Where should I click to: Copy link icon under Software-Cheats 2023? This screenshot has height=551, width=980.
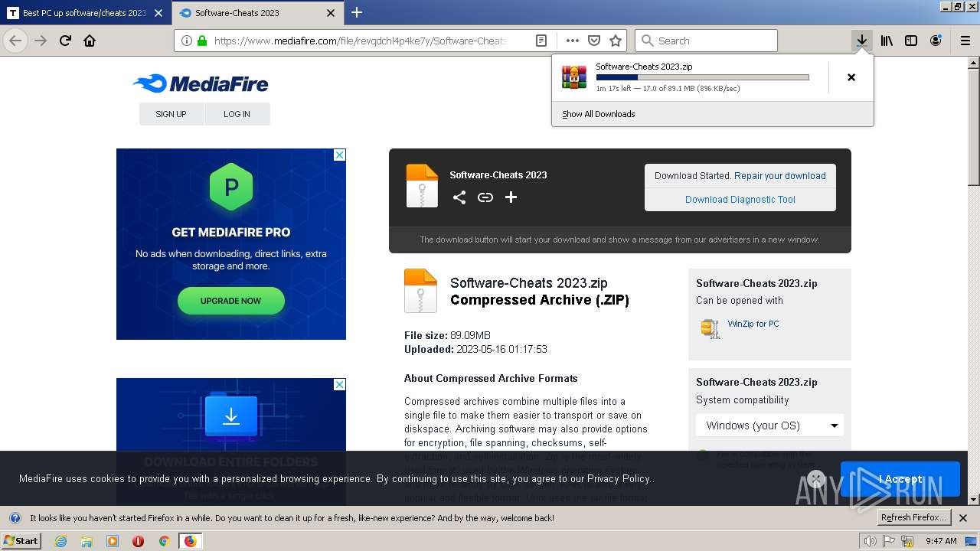point(485,197)
